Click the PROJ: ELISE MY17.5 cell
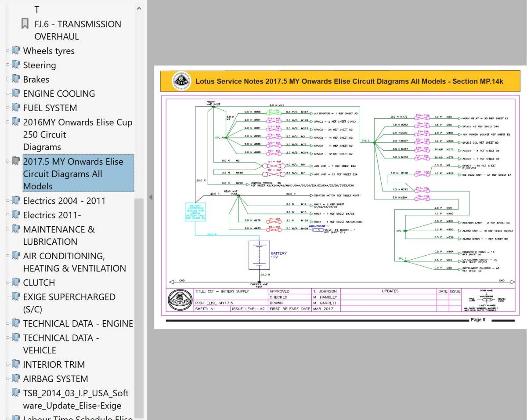 click(x=231, y=303)
